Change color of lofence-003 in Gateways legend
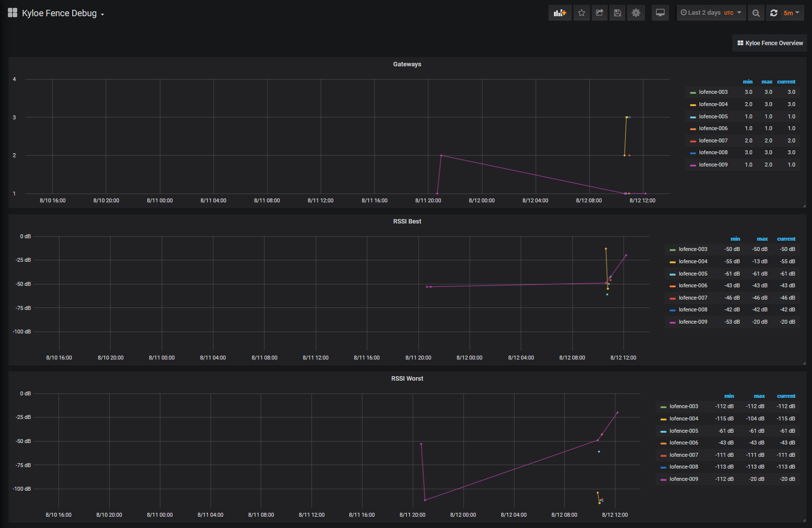812x528 pixels. (x=693, y=92)
